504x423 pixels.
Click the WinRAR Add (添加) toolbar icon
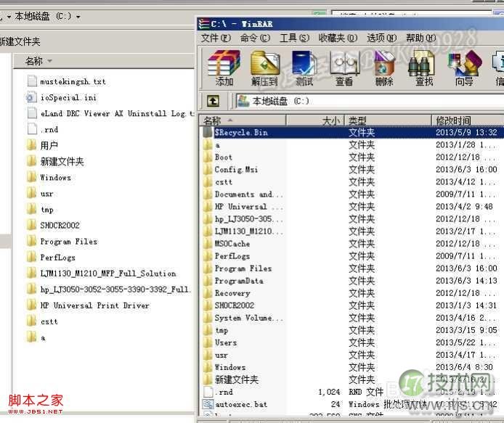coord(224,67)
